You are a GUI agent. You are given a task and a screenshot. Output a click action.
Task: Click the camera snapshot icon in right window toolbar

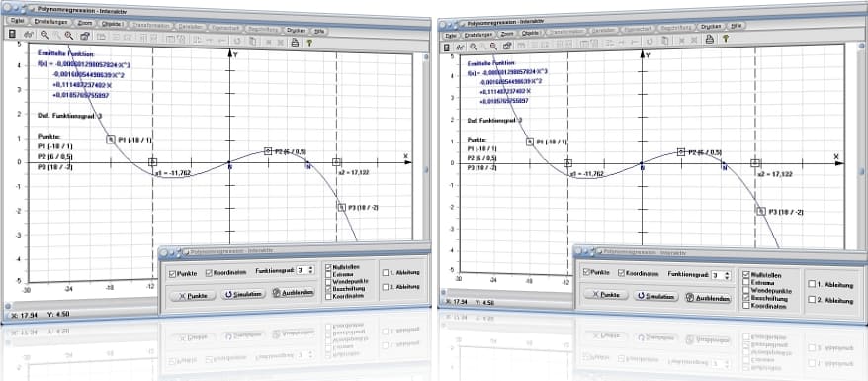(507, 46)
